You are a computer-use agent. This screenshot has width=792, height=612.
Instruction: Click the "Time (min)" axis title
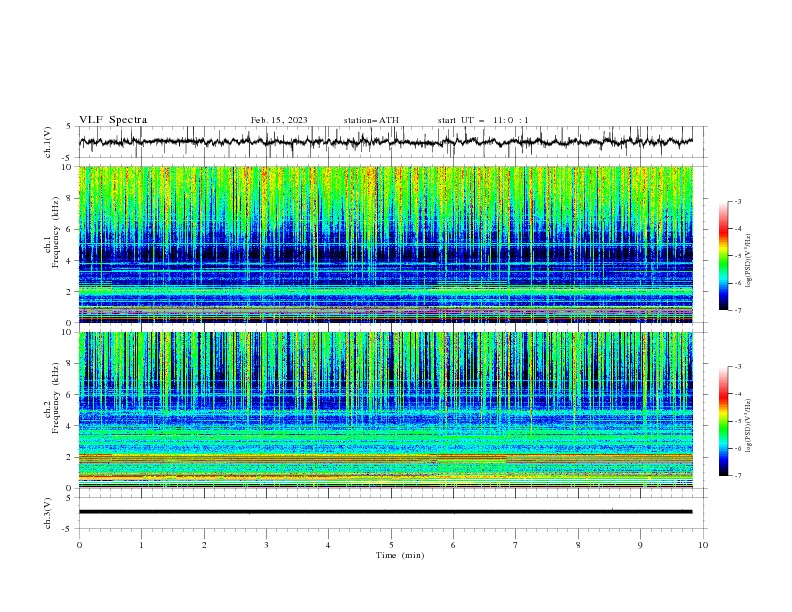(400, 555)
